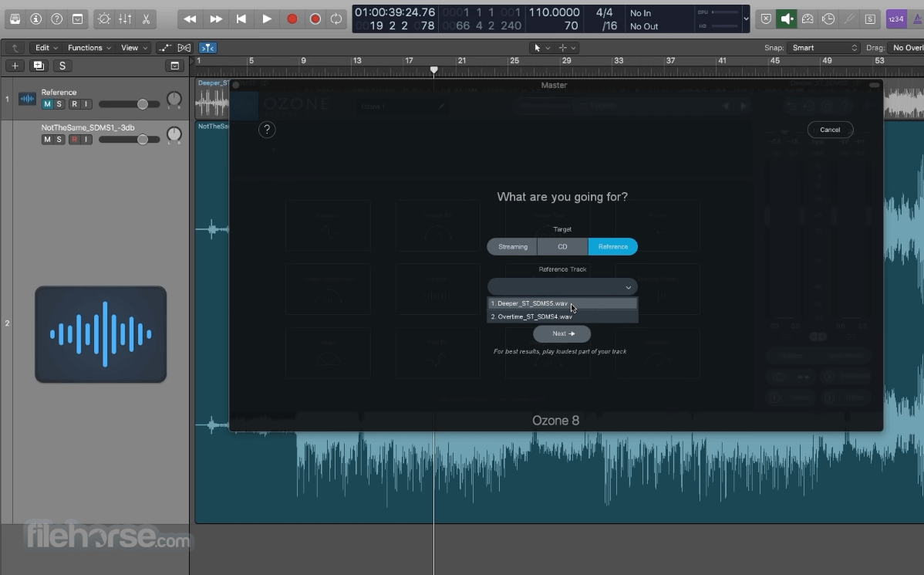The height and width of the screenshot is (575, 924).
Task: Unmute the Reference track M button
Action: (x=47, y=104)
